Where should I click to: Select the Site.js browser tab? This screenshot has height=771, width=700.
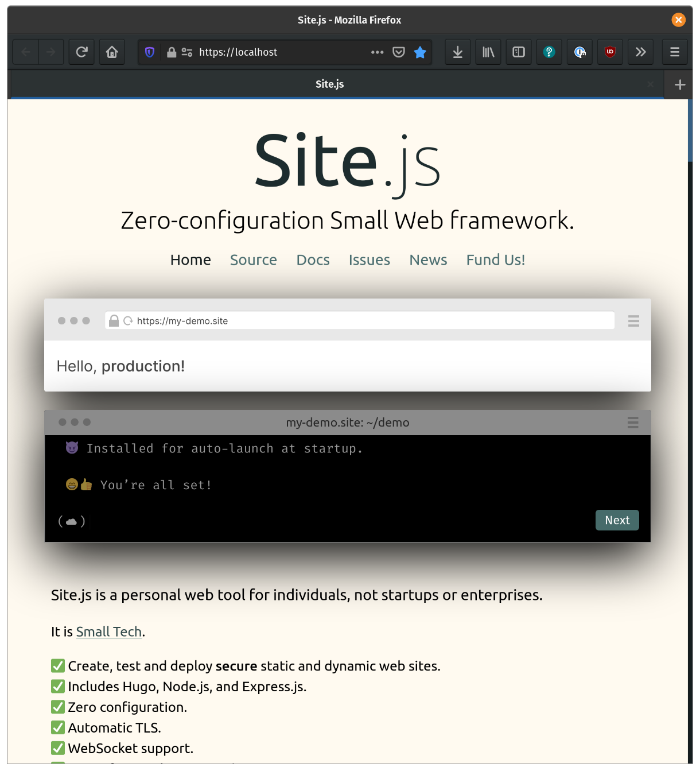coord(329,84)
